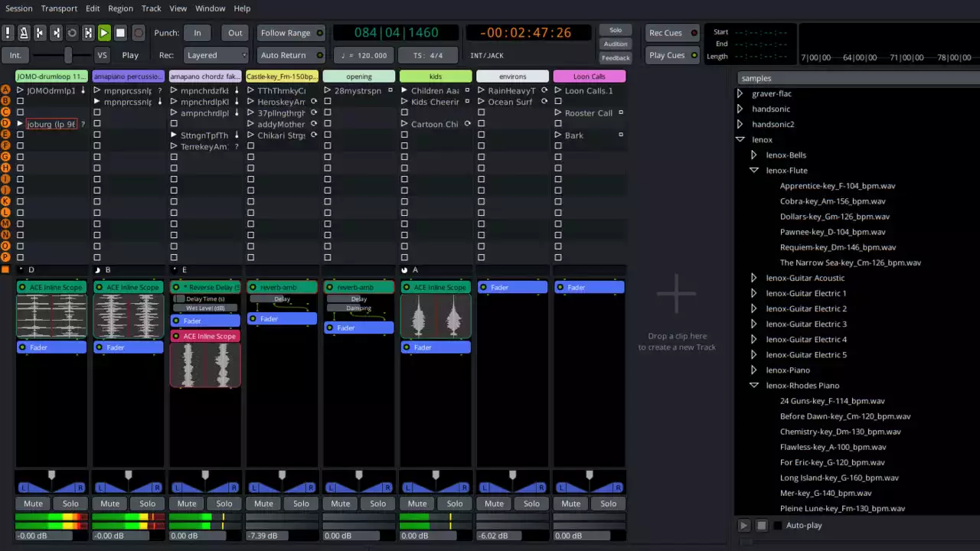Click follow-action icon on HeroskeyAm clip

pos(313,102)
